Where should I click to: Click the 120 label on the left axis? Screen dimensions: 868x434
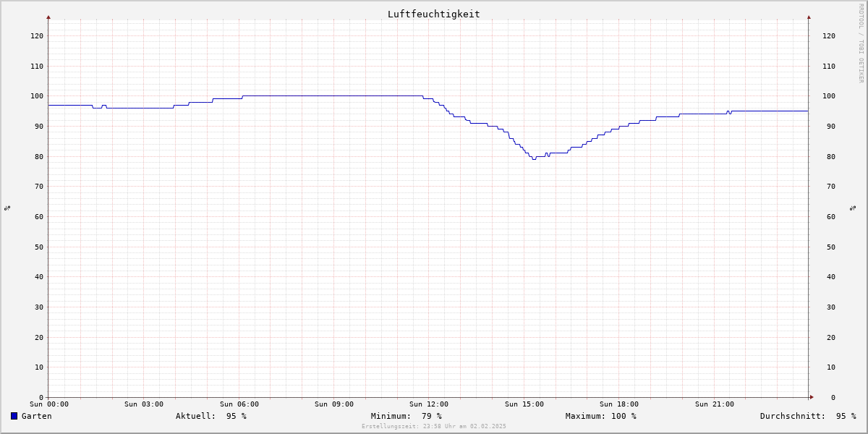pos(36,36)
